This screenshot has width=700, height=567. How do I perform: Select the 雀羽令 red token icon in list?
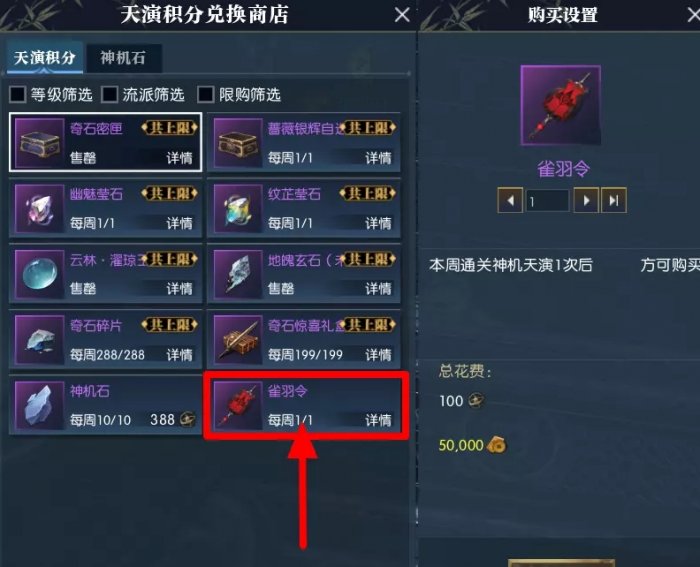pyautogui.click(x=238, y=405)
